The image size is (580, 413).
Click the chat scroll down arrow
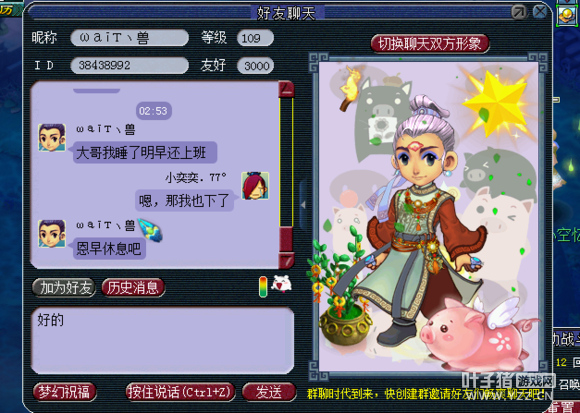[286, 260]
